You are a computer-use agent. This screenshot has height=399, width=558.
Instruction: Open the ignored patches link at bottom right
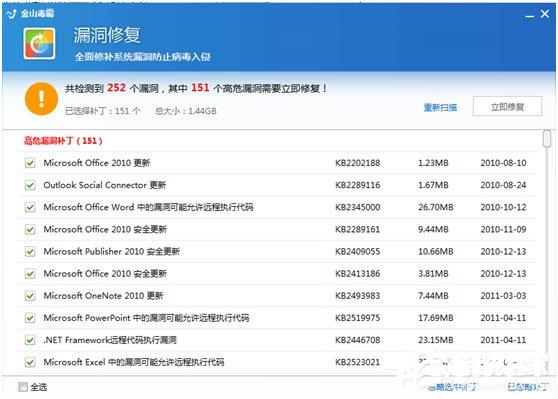[528, 387]
